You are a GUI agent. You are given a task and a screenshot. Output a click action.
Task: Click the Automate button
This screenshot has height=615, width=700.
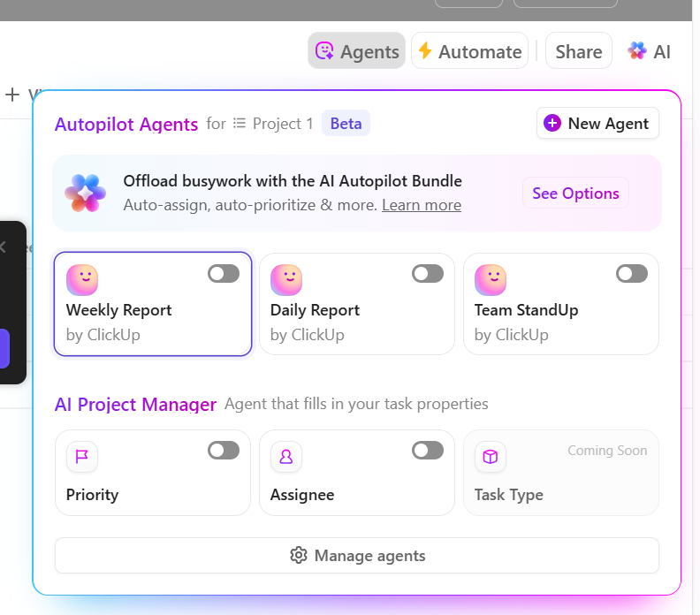click(469, 51)
